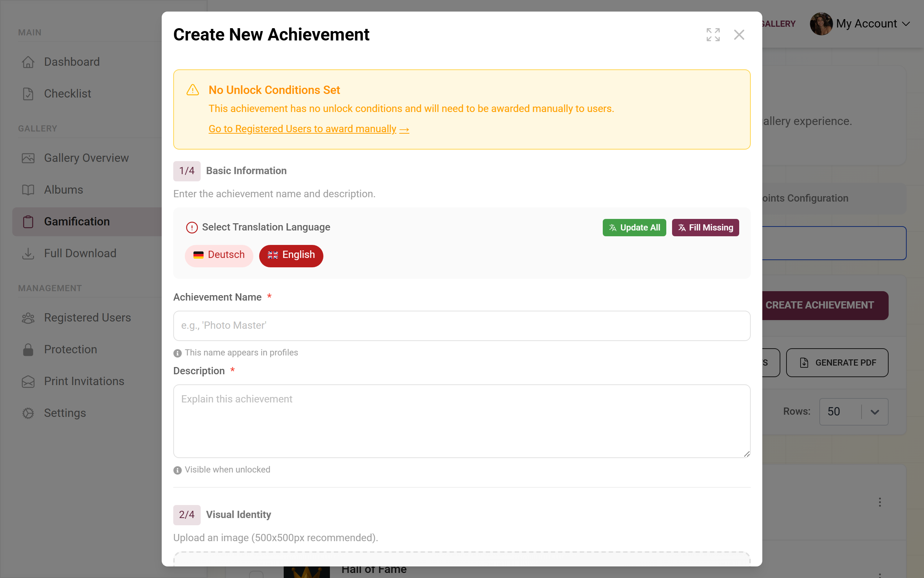This screenshot has width=924, height=578.
Task: Click the Full Download arrow icon
Action: coord(28,254)
